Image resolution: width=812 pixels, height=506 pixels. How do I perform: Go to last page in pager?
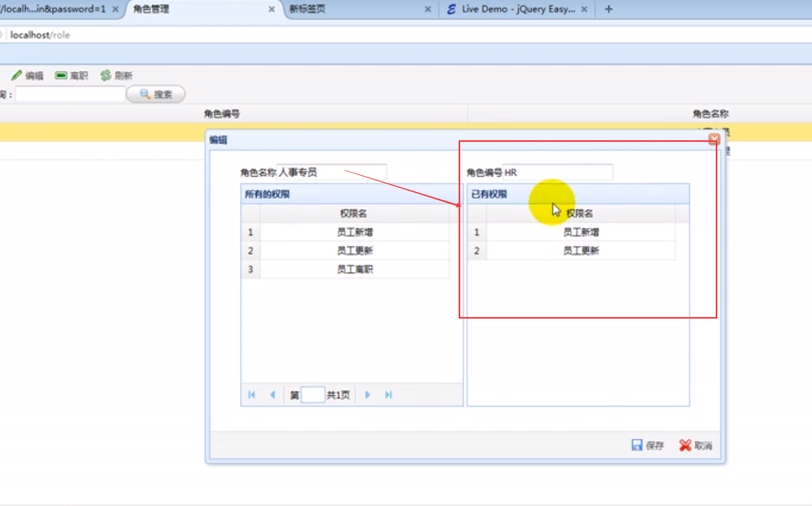tap(388, 395)
